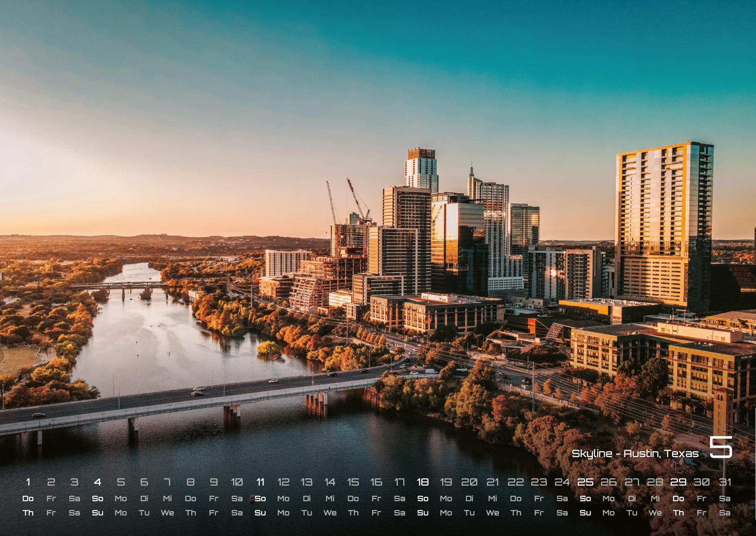
Task: Select 'Fr' in the German row under day 30
Action: (701, 499)
